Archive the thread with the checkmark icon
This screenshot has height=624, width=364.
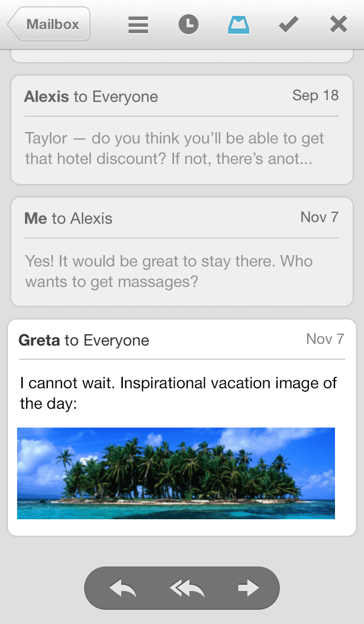pos(288,24)
